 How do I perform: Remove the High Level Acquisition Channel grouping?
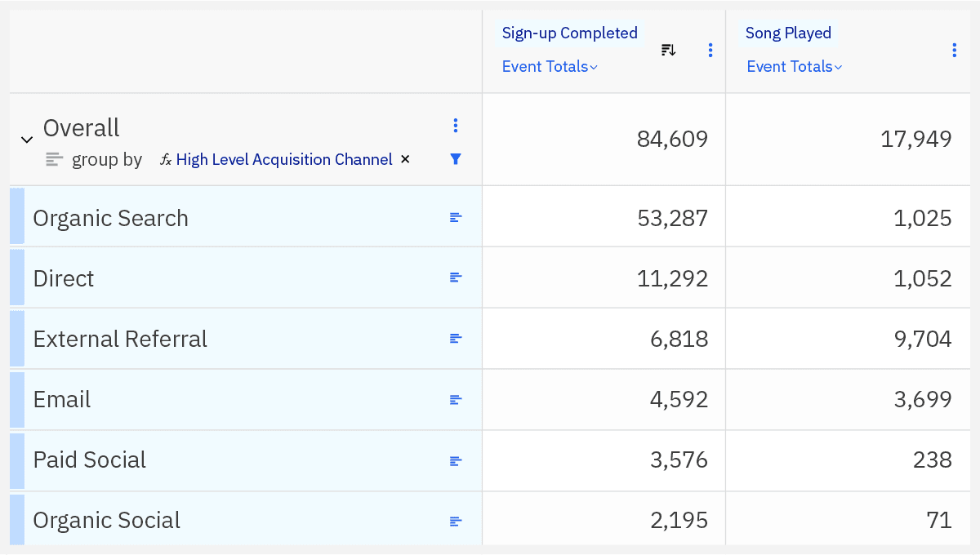405,159
